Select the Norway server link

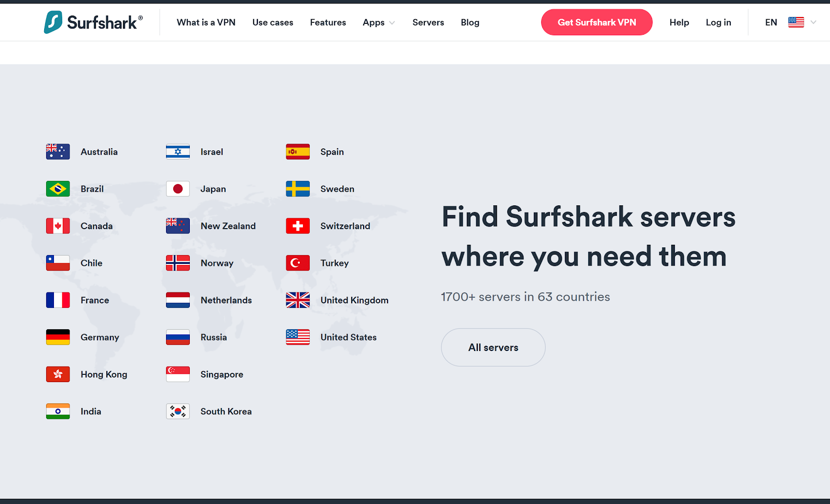(217, 263)
